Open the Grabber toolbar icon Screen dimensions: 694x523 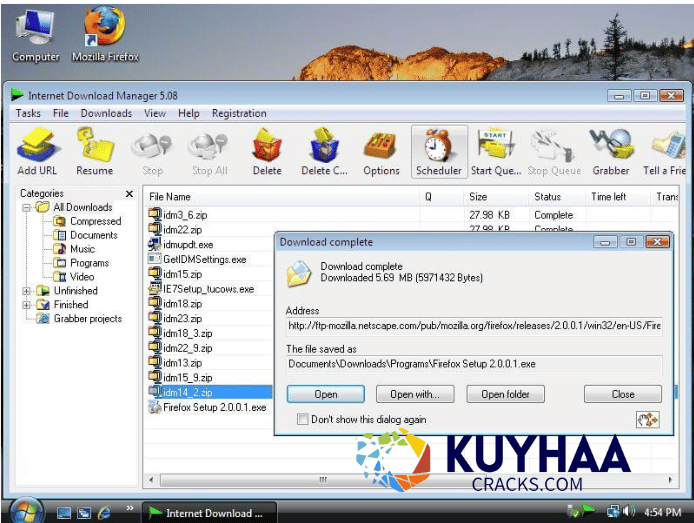[611, 152]
